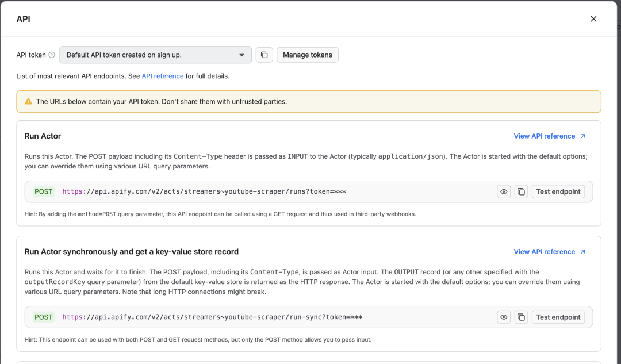Screen dimensions: 621x364
Task: Reveal token in the Run Actor URL
Action: (x=504, y=191)
